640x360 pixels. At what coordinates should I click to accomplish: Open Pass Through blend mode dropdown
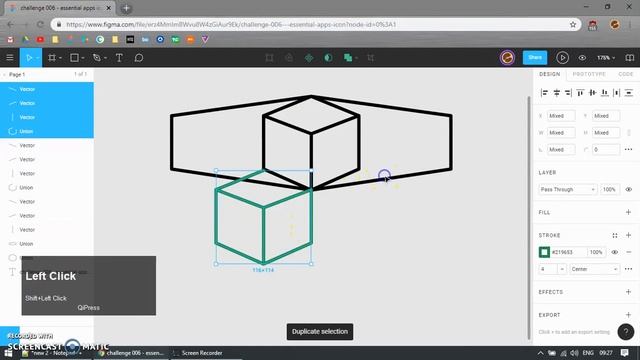tap(567, 189)
